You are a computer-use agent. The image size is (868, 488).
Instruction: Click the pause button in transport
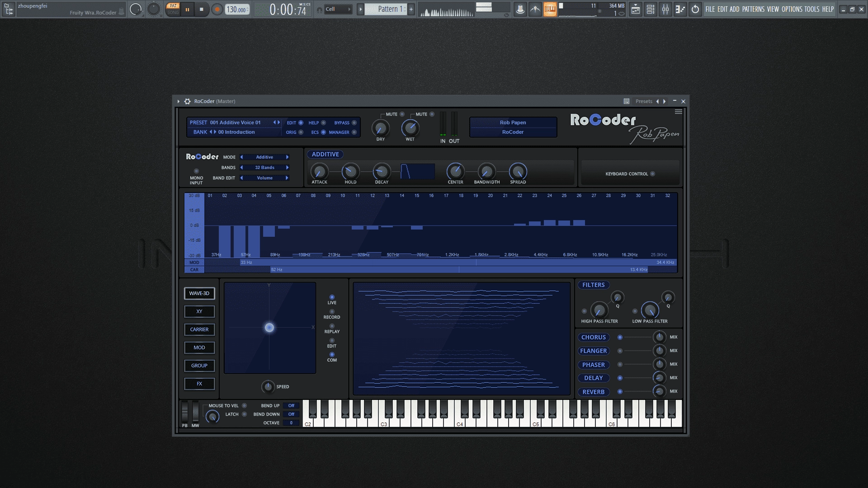(187, 9)
